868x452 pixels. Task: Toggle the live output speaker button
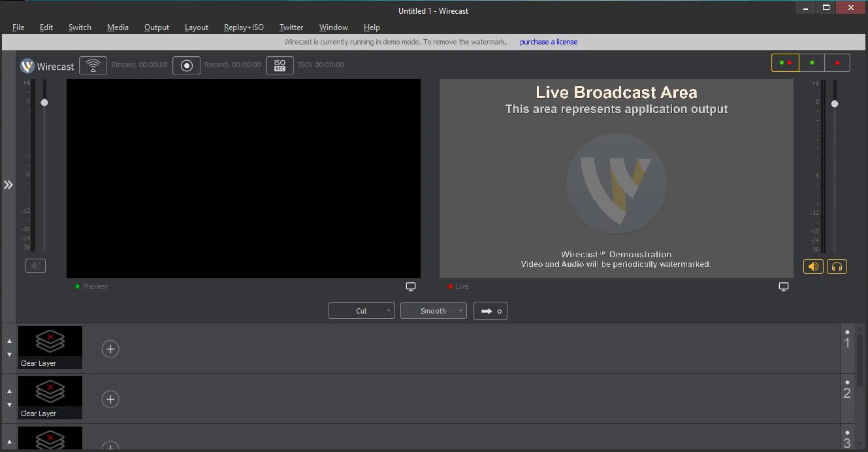[x=813, y=266]
